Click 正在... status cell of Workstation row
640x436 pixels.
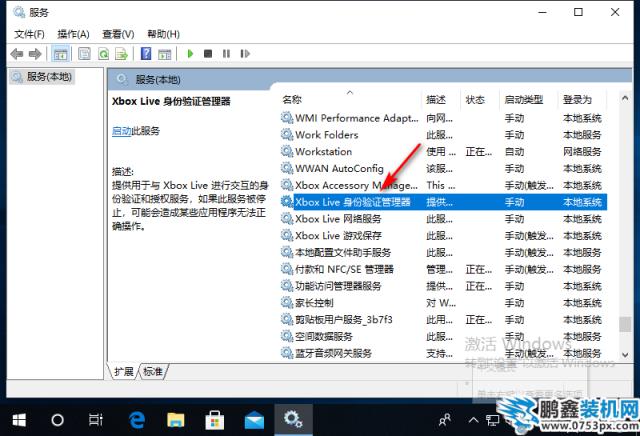point(479,152)
